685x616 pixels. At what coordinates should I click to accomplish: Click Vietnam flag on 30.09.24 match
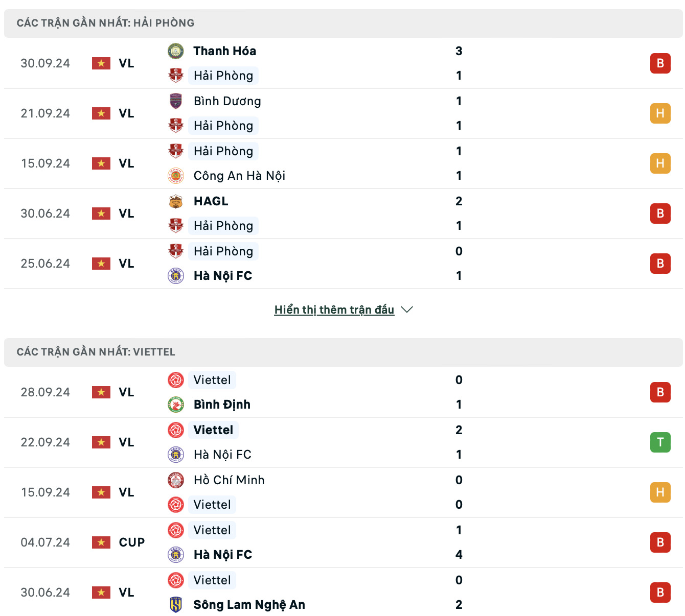coord(101,63)
